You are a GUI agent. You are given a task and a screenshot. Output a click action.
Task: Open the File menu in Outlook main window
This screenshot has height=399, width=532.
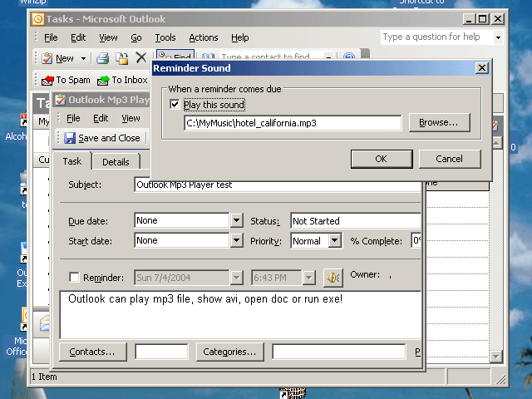[51, 37]
